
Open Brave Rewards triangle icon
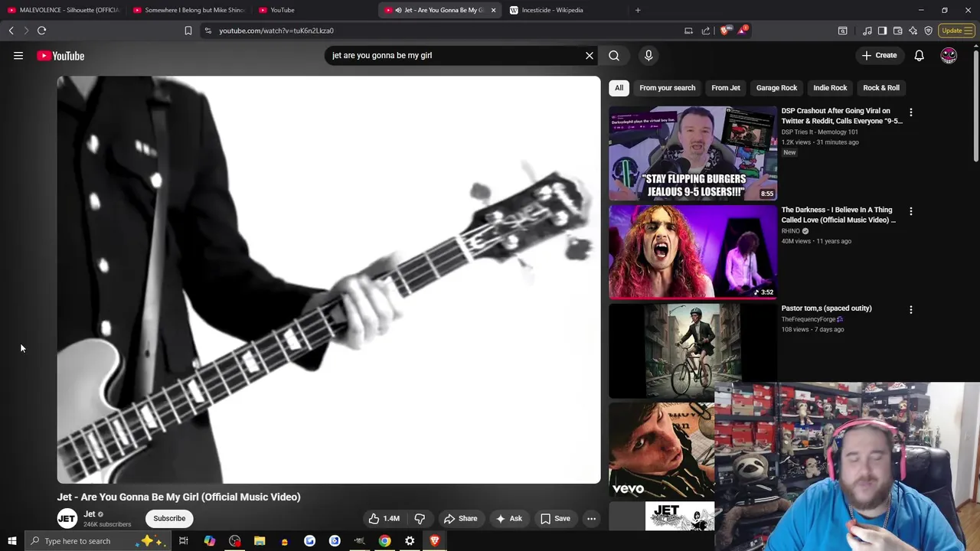click(x=743, y=31)
